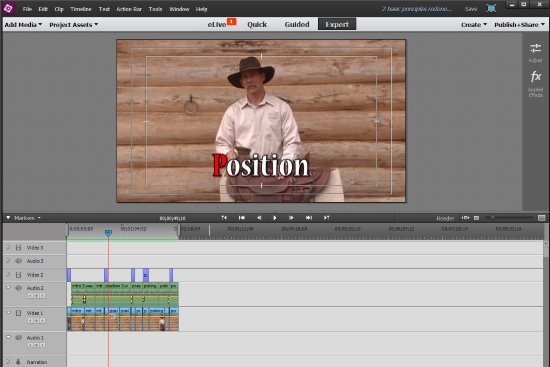Step forward one frame
The image size is (550, 367).
291,218
